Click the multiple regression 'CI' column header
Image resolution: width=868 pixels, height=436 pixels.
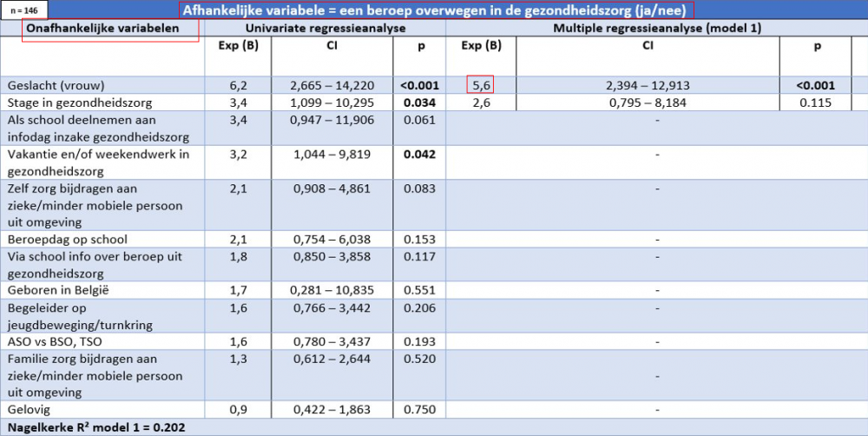pos(648,46)
